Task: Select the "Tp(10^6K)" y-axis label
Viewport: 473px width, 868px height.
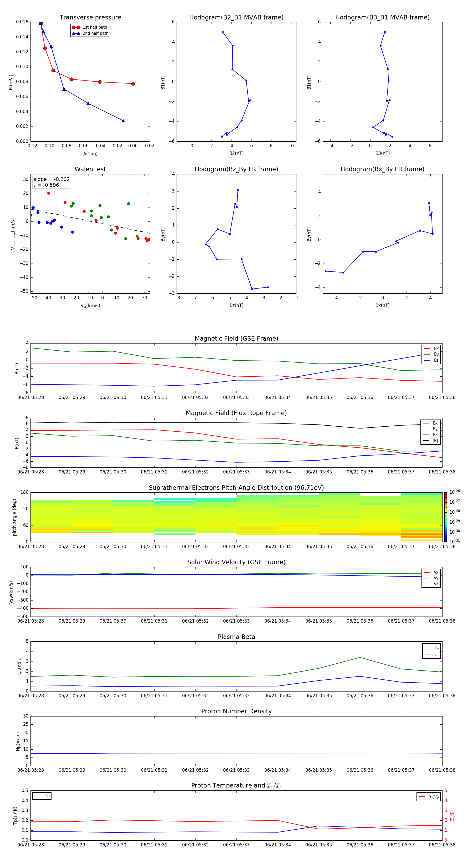Action: pyautogui.click(x=15, y=815)
